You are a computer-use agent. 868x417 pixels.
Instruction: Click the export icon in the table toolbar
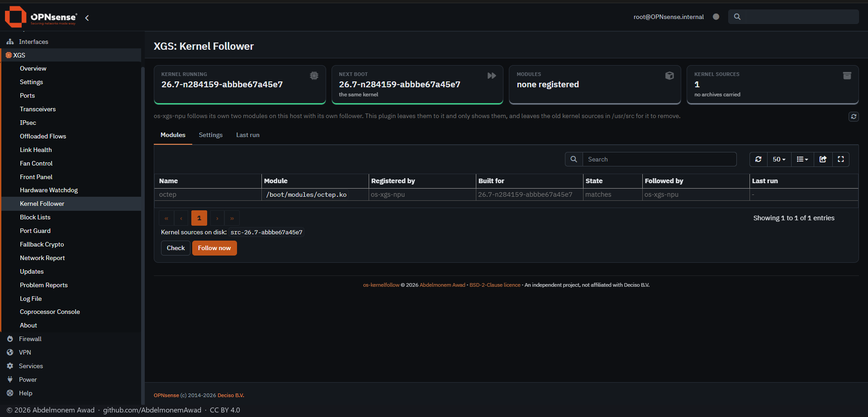[823, 159]
